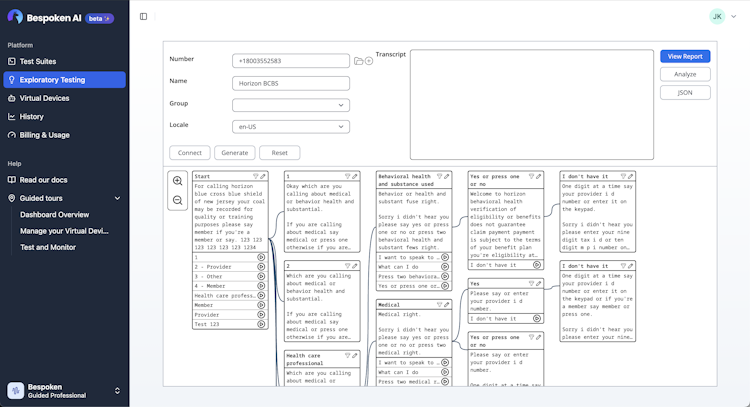Click the View Report button
Image resolution: width=750 pixels, height=407 pixels.
click(685, 56)
